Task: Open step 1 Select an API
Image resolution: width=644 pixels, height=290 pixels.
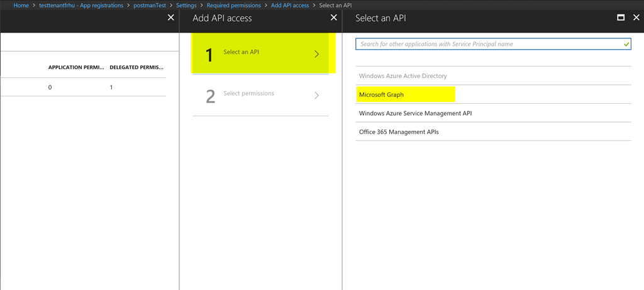Action: coord(260,54)
